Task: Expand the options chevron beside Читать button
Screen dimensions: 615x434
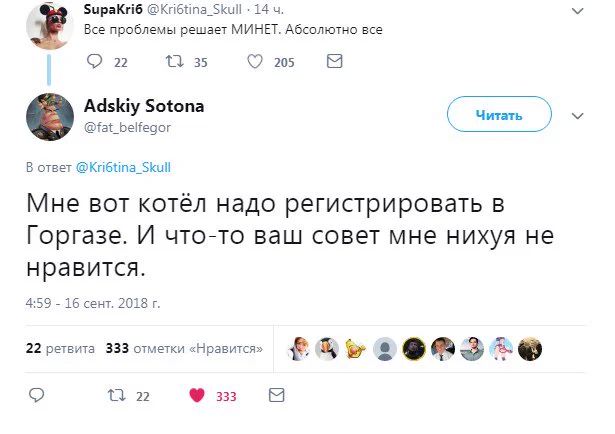Action: click(x=577, y=116)
